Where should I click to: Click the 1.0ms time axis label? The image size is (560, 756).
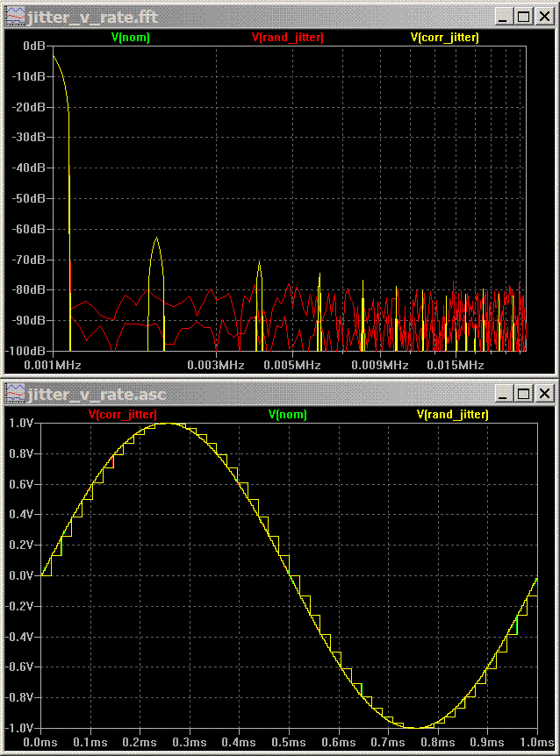[x=537, y=743]
